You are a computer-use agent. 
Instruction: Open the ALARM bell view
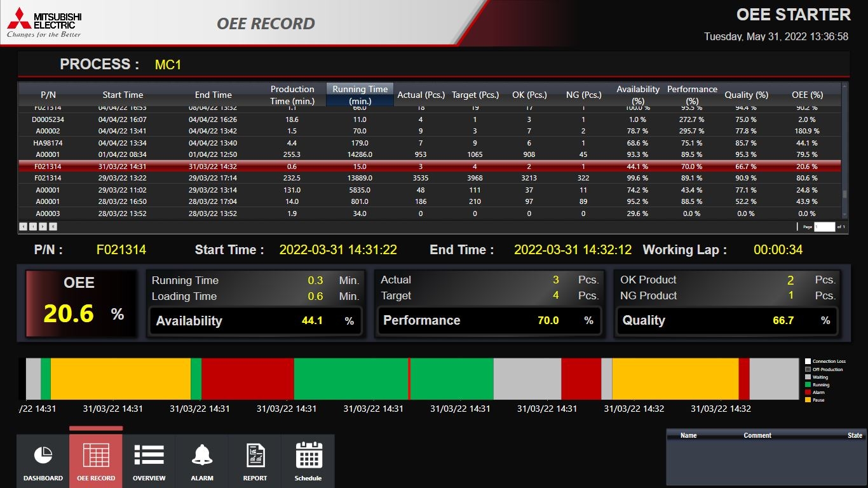(201, 461)
